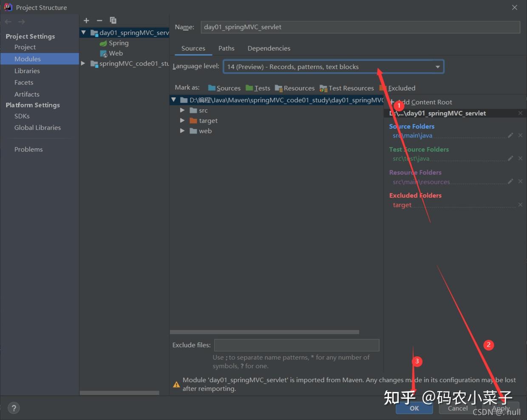Expand the springMVC_code01 module node

point(83,63)
